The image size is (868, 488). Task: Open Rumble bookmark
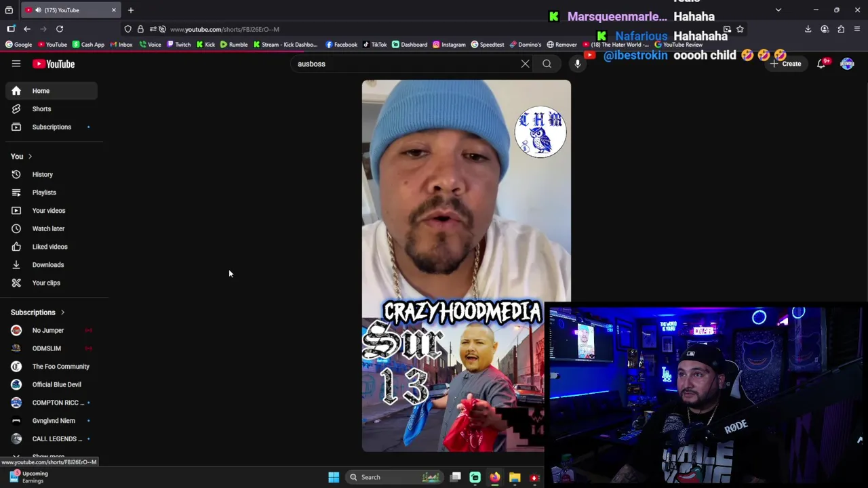click(234, 45)
